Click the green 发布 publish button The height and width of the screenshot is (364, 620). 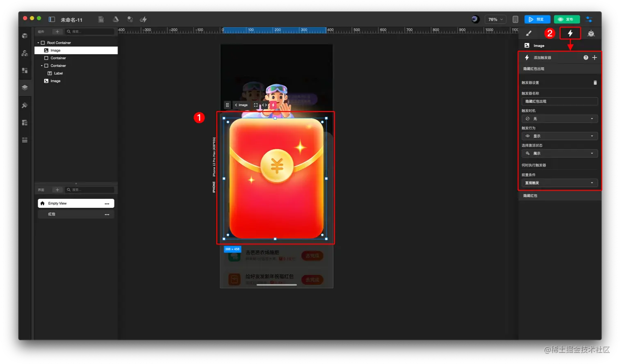566,19
